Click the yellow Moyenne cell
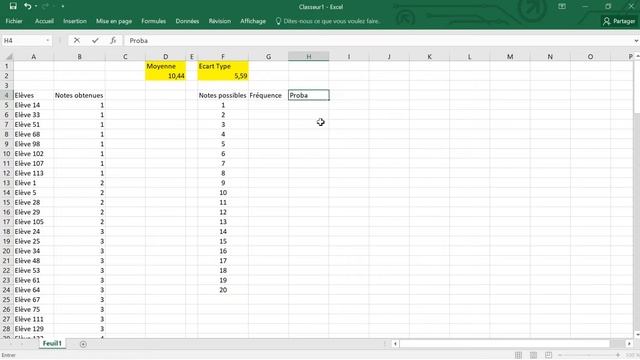640x360 pixels. click(165, 66)
